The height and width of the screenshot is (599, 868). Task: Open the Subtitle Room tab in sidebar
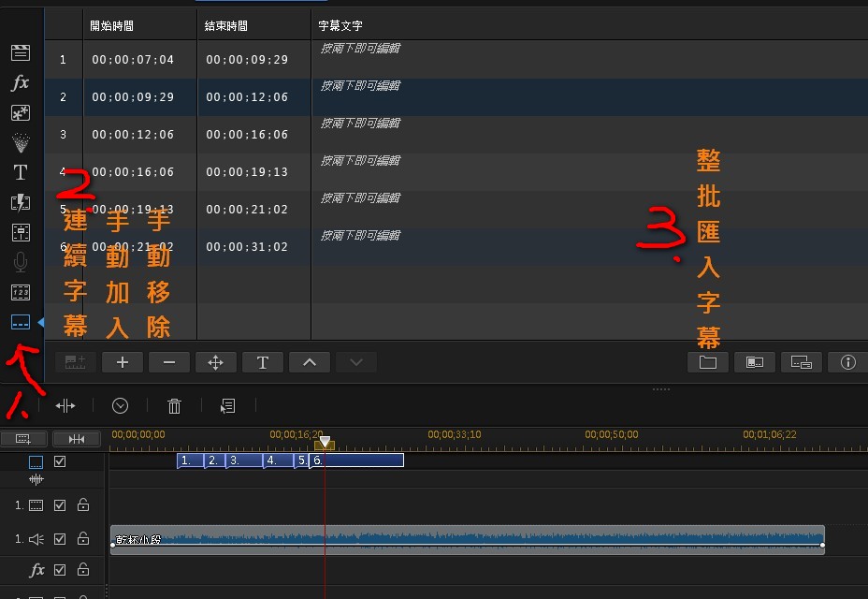20,322
